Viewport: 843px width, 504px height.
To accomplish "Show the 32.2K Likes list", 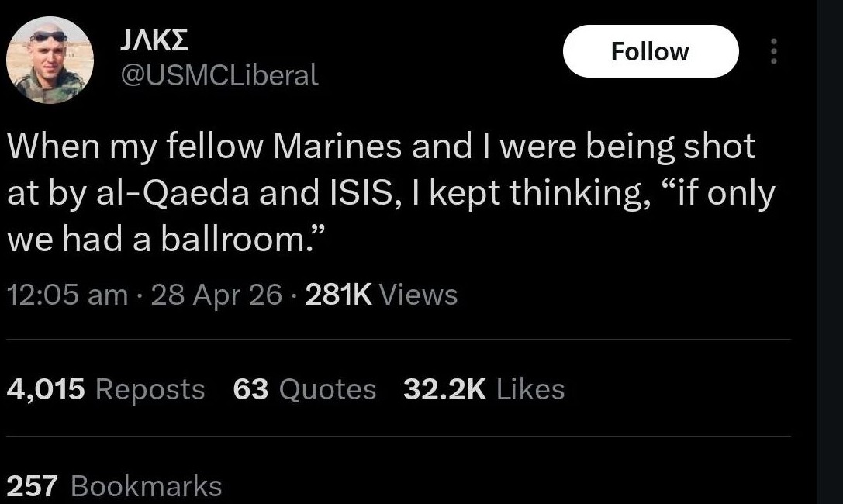I will click(484, 389).
